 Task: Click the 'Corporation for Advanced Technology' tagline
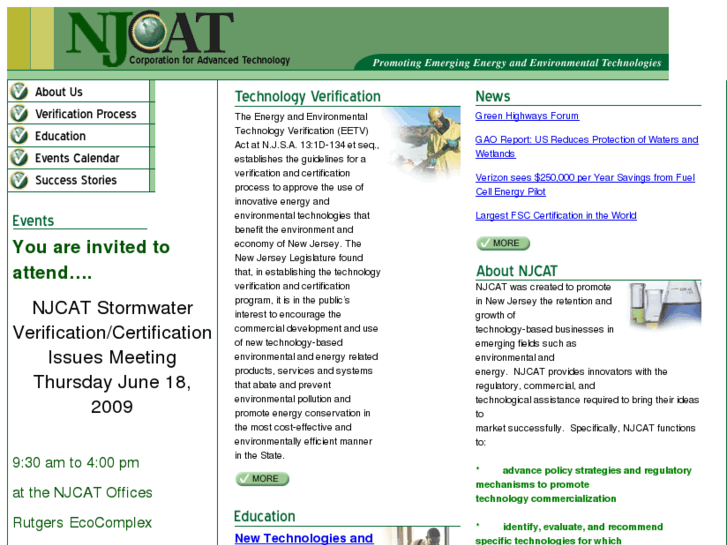click(210, 60)
